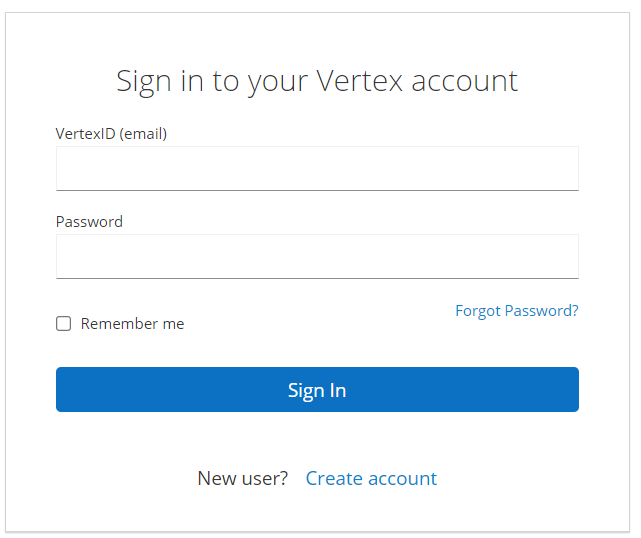Activate the VertexID text entry box
Screen dimensions: 641x538
pos(317,168)
